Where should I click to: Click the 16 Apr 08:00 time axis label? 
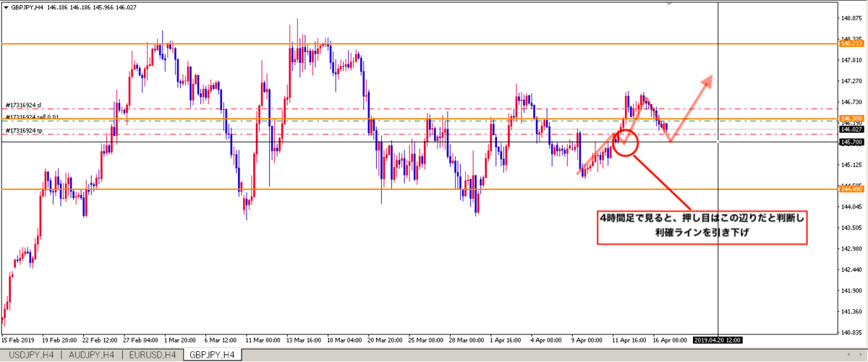point(669,340)
